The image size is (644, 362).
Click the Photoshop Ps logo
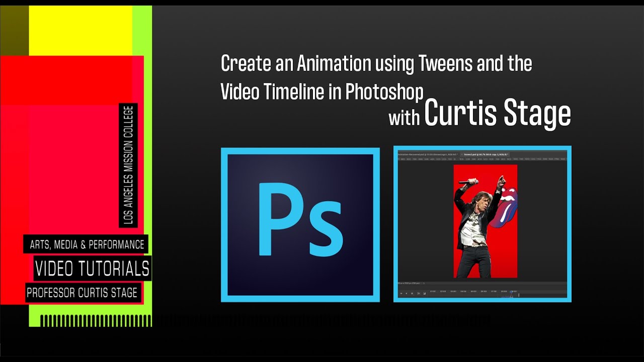pos(300,225)
